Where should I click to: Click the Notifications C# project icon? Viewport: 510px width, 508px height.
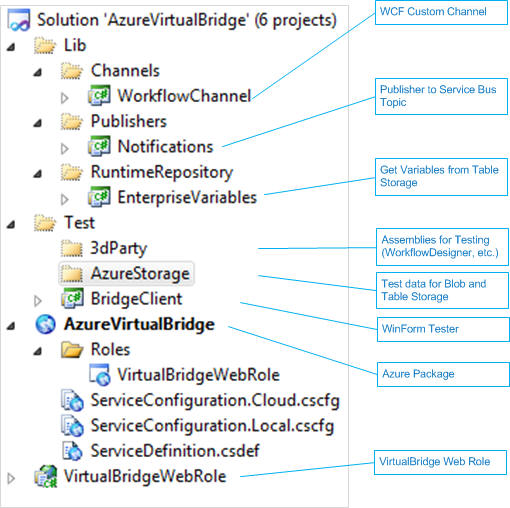[x=99, y=146]
